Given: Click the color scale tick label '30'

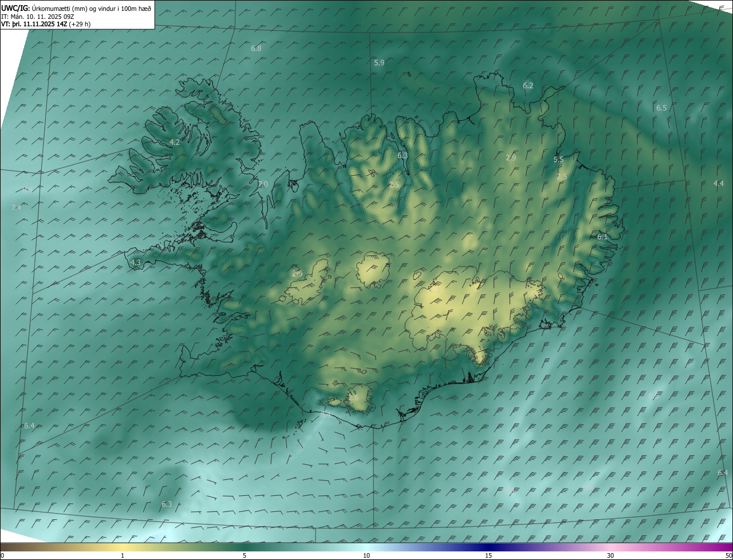Looking at the screenshot, I should pos(610,555).
